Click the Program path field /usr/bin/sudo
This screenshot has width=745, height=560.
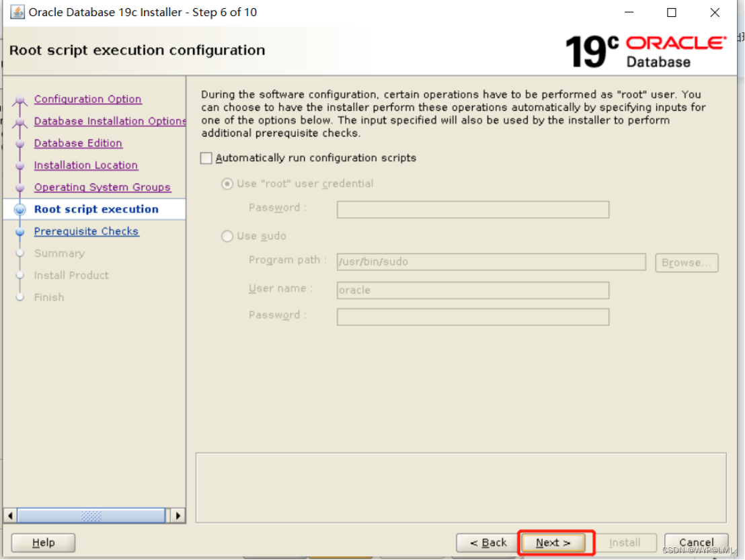(492, 262)
